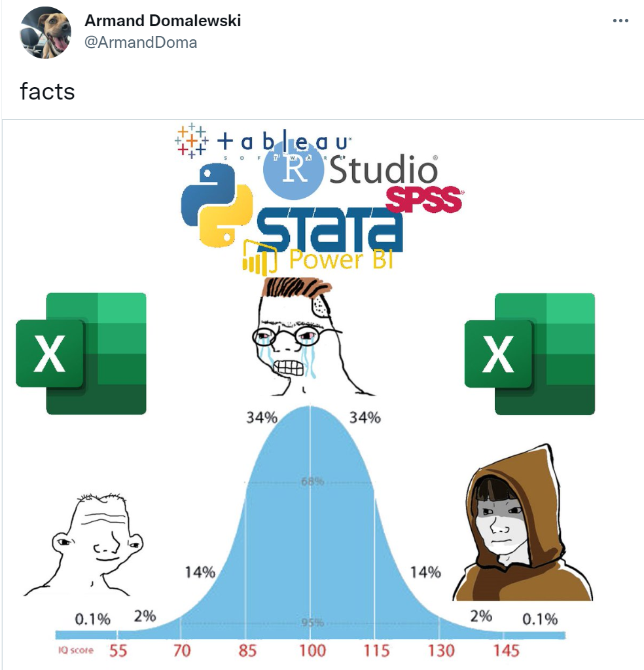Click the blue Stata logo

point(329,229)
